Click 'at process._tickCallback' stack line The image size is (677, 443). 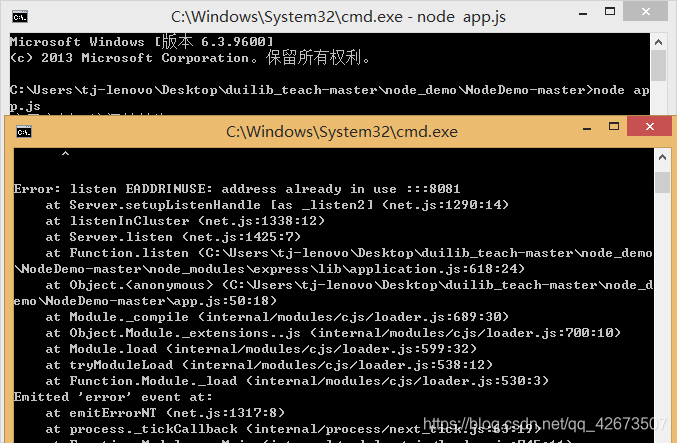click(x=293, y=429)
